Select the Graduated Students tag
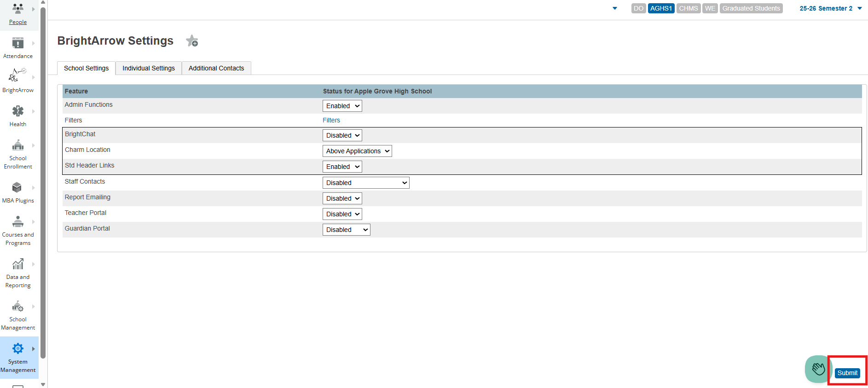Viewport: 868px width, 388px height. (x=751, y=8)
